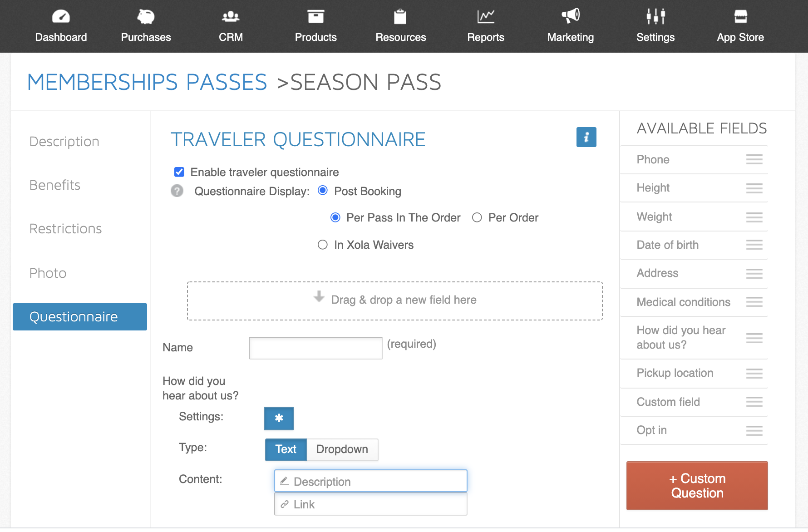Toggle required asterisk setting button
808x532 pixels.
279,418
